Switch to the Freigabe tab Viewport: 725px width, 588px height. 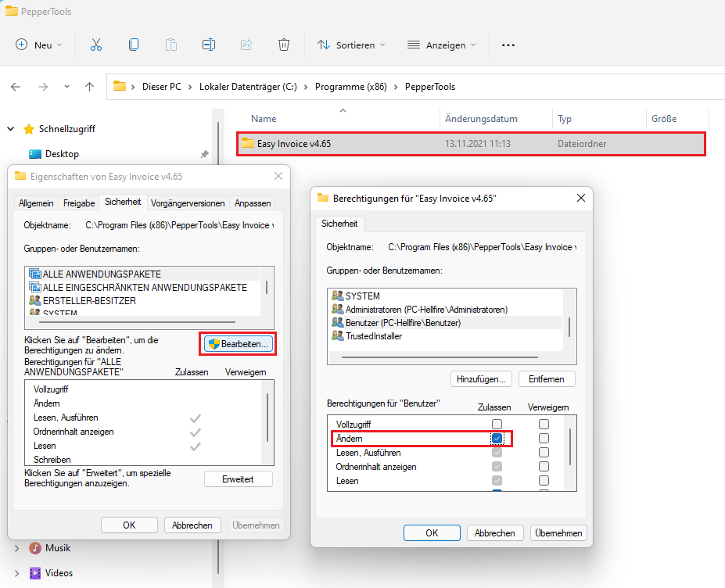point(79,203)
